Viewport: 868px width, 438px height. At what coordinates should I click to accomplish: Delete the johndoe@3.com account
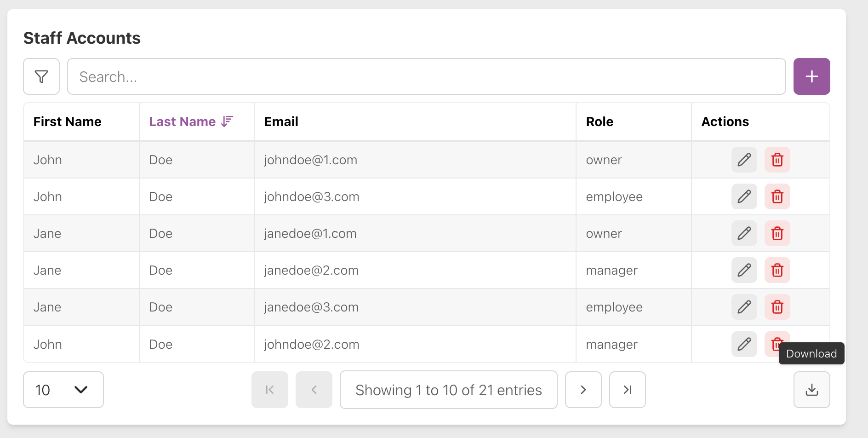pos(777,196)
